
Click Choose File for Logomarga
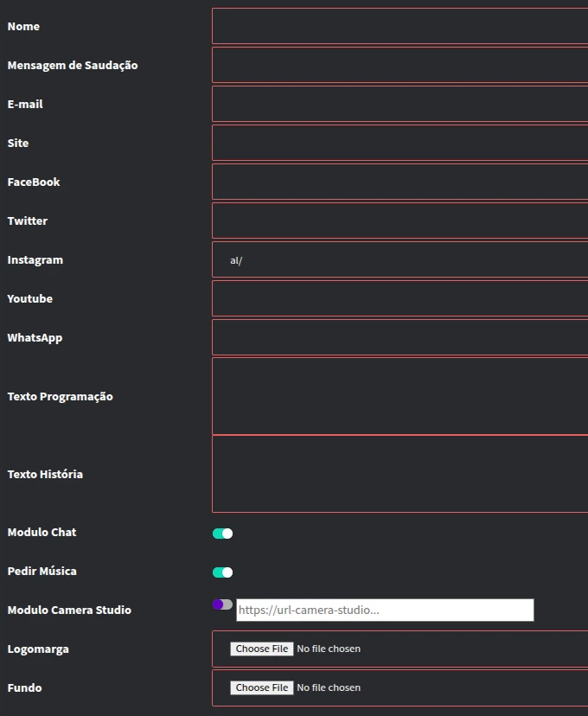click(261, 649)
